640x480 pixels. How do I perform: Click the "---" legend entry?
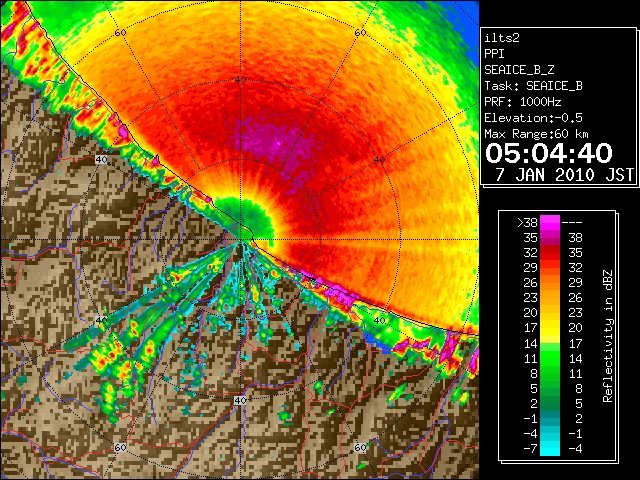(572, 223)
